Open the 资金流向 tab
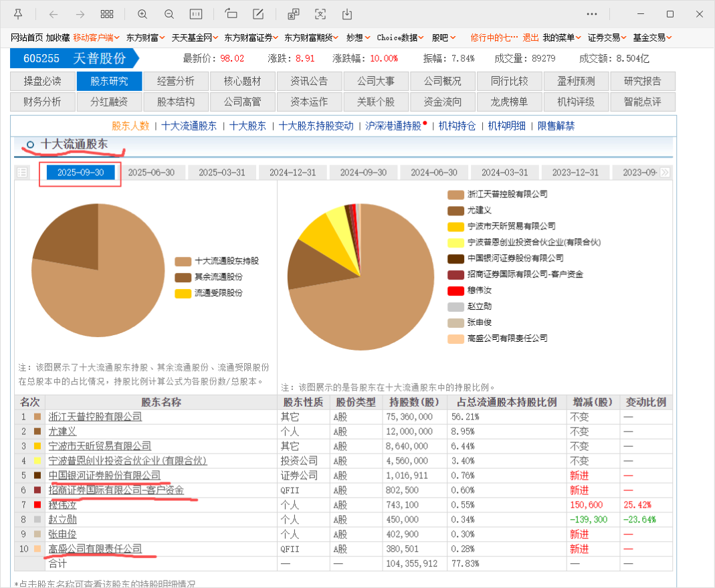Viewport: 715px width, 588px height. 442,102
